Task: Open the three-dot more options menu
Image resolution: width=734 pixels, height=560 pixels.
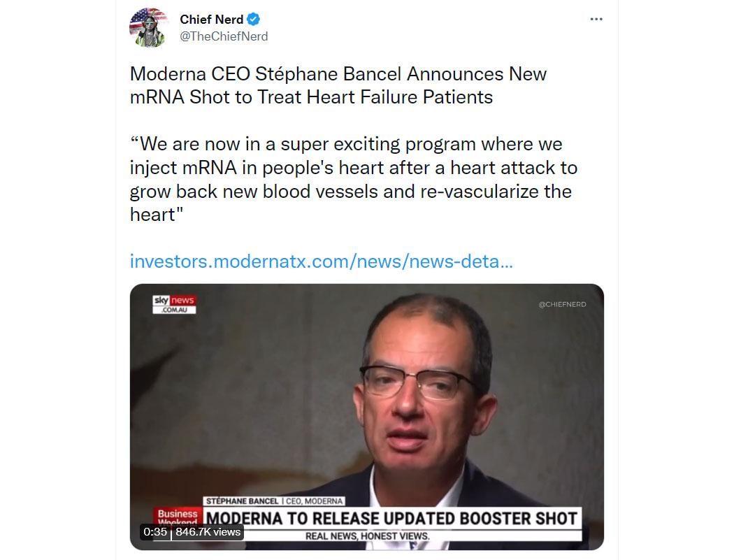Action: pyautogui.click(x=596, y=19)
